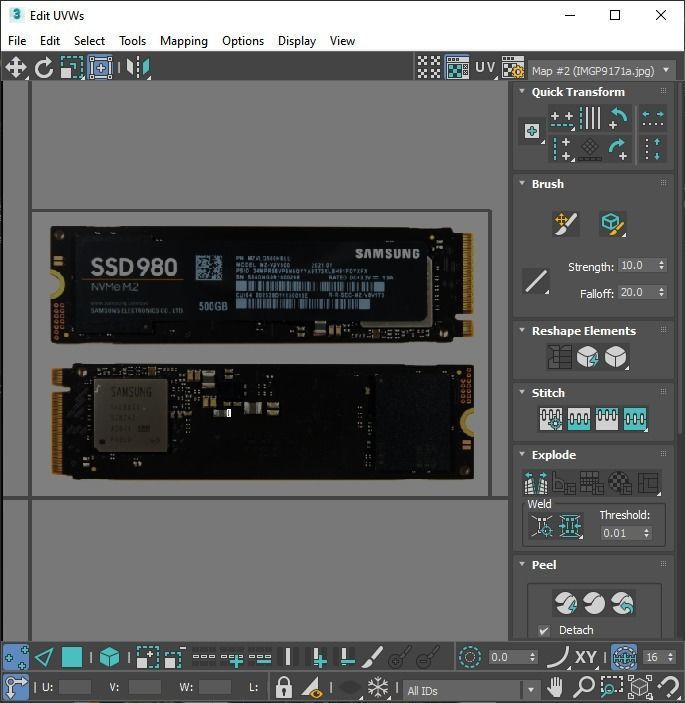Collapse the Stitch rollout
Screen dimensions: 685x703
point(522,392)
